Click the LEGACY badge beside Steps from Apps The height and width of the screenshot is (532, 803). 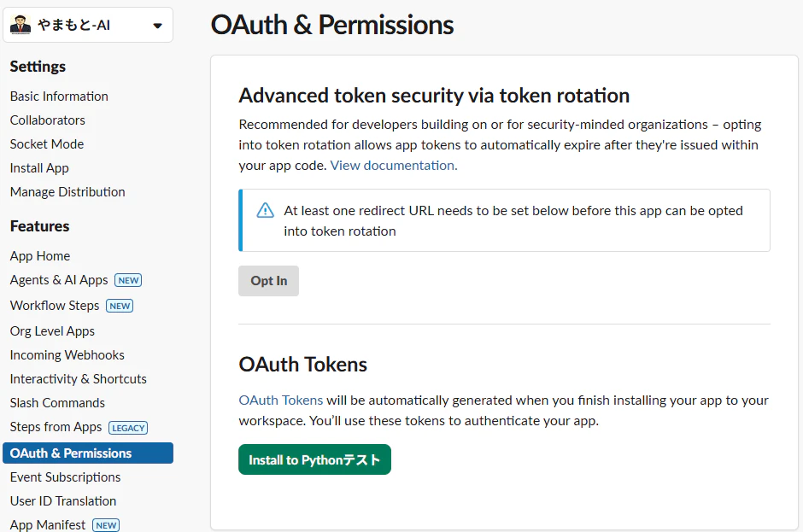click(128, 428)
